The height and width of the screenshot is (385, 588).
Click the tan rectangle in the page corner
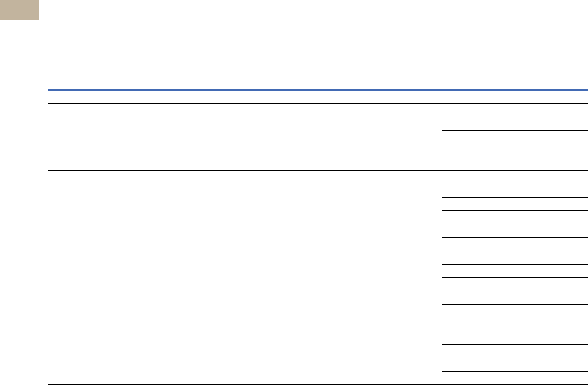pyautogui.click(x=19, y=10)
